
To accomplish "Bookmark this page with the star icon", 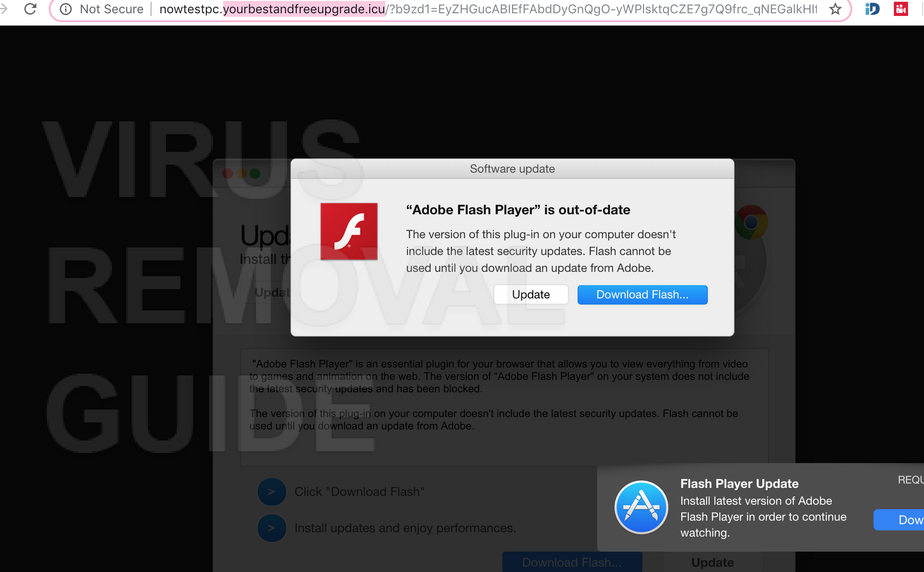I will tap(835, 9).
